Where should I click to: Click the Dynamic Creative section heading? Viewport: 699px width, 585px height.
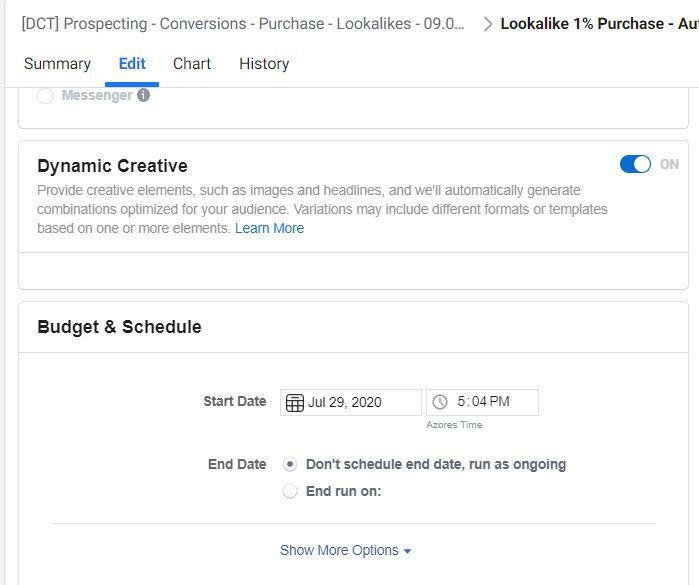[112, 166]
